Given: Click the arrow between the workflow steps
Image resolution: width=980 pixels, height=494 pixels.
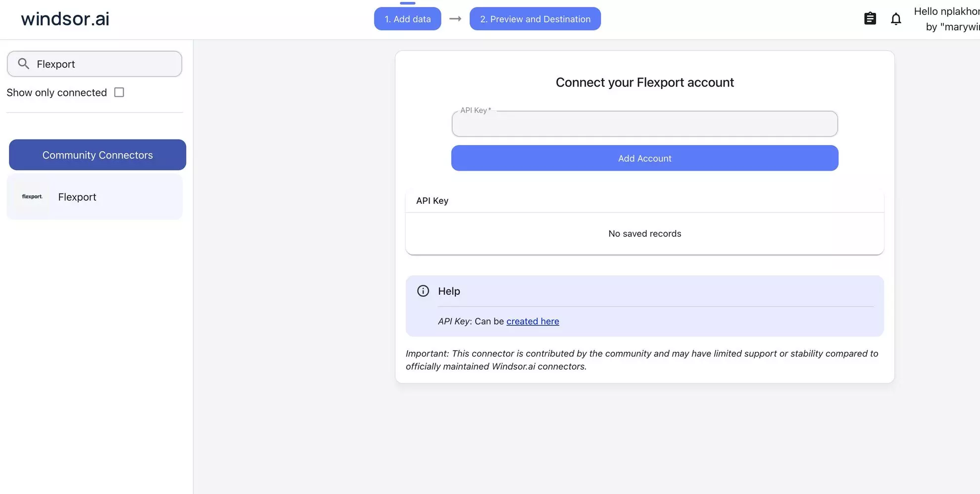Looking at the screenshot, I should (x=454, y=18).
